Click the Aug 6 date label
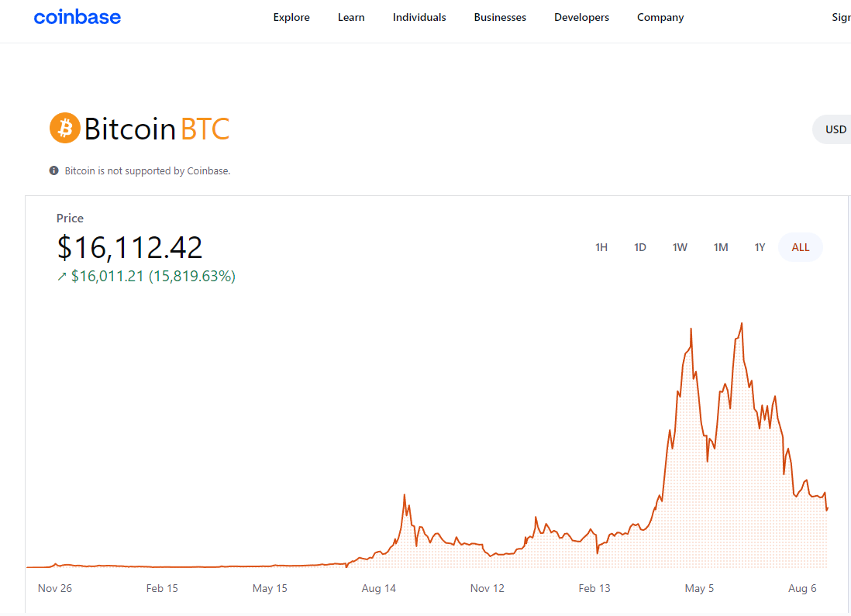The height and width of the screenshot is (616, 851). click(802, 588)
